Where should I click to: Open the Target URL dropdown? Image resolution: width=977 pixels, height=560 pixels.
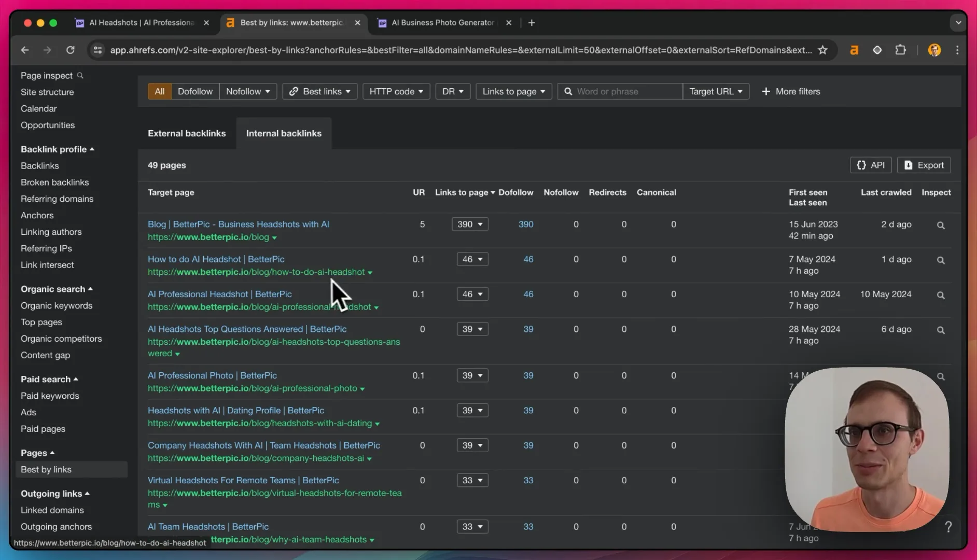pyautogui.click(x=716, y=91)
